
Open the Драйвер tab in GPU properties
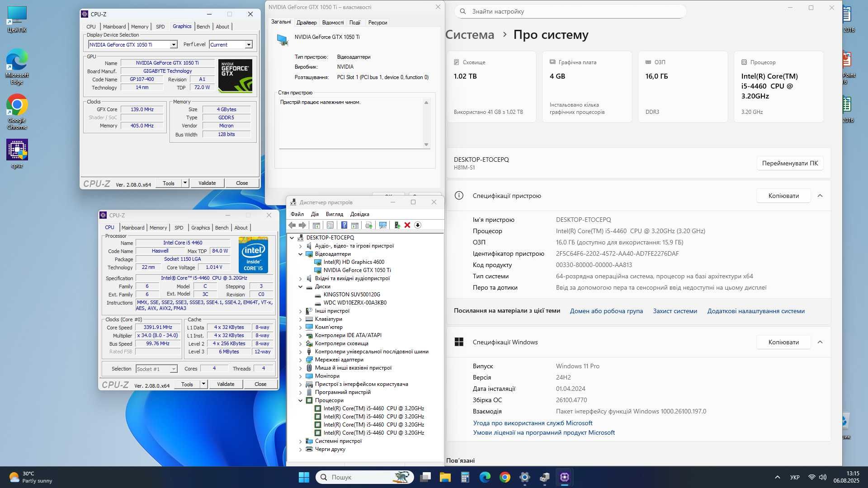pyautogui.click(x=307, y=23)
